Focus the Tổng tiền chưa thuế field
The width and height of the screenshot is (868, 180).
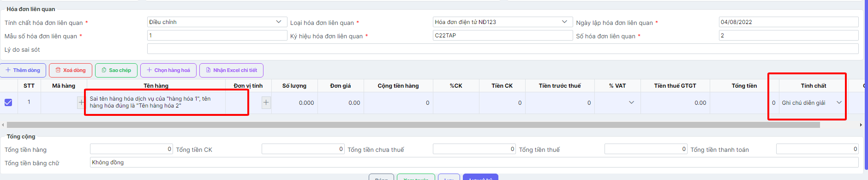pyautogui.click(x=474, y=149)
